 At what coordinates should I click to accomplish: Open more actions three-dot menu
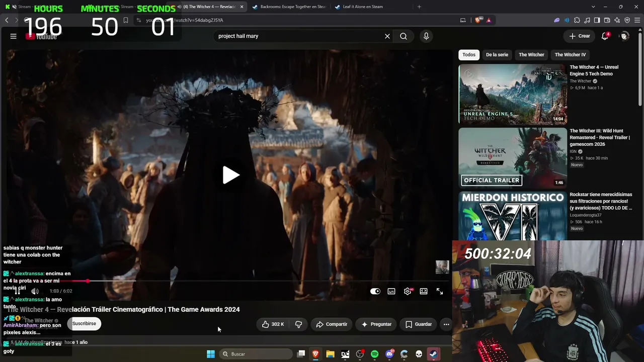[x=446, y=324]
